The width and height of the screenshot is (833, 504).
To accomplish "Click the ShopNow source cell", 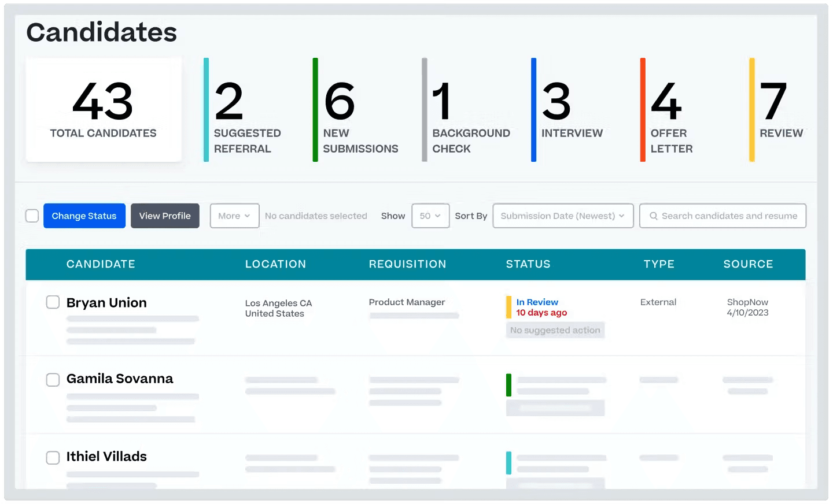I will pos(747,302).
